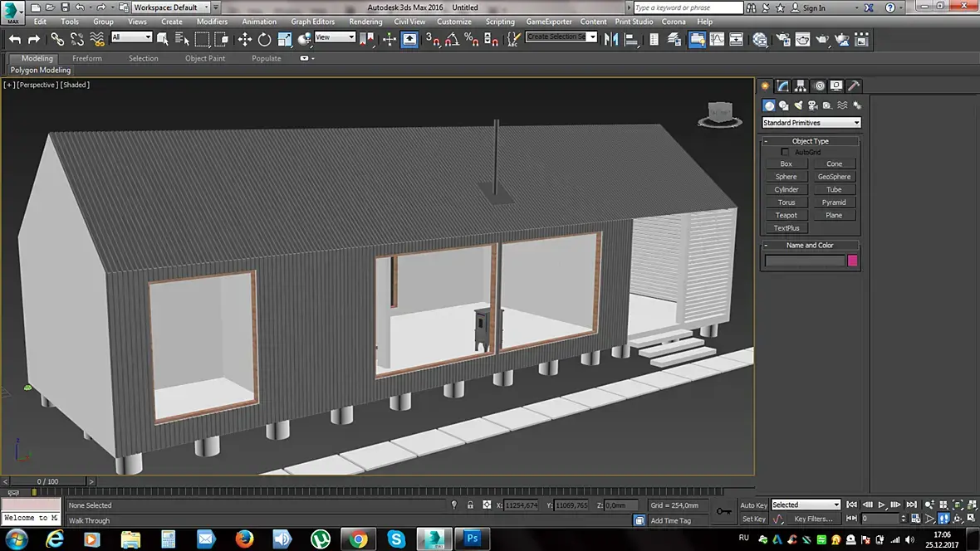
Task: Expand the selection filter All dropdown
Action: coord(132,37)
